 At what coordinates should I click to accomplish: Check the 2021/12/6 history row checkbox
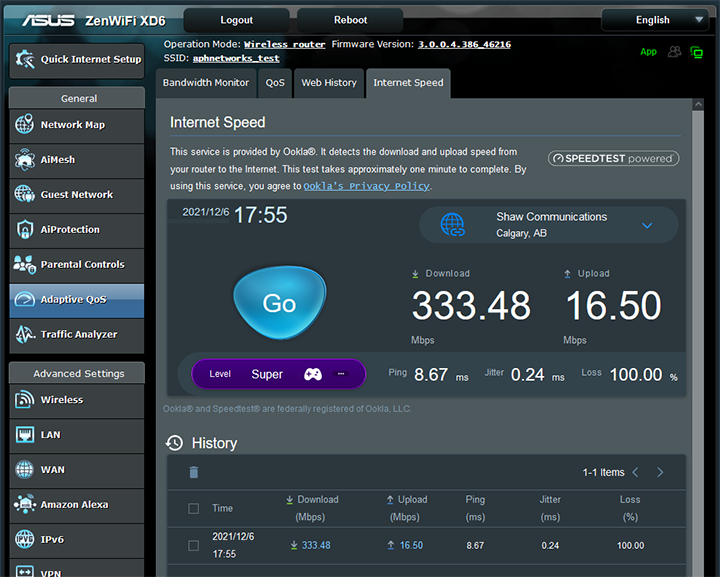194,545
